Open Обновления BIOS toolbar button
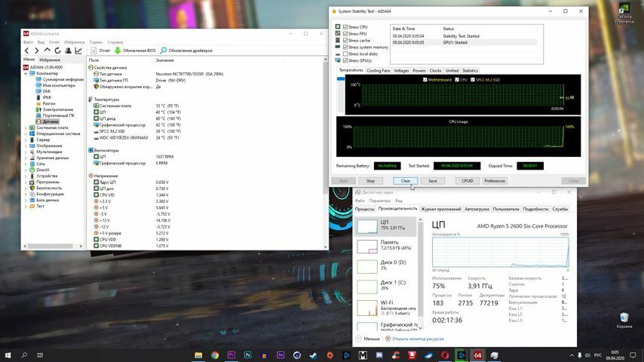Screen dimensions: 644x362 (135, 51)
